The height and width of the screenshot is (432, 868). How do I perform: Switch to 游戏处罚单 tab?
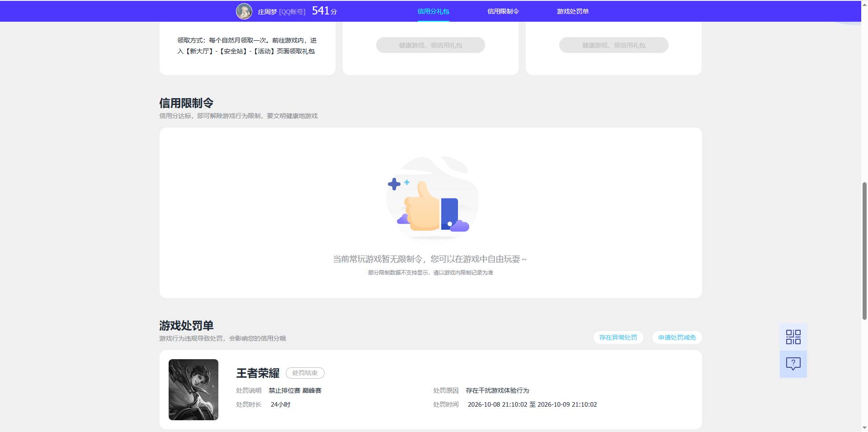[x=572, y=11]
